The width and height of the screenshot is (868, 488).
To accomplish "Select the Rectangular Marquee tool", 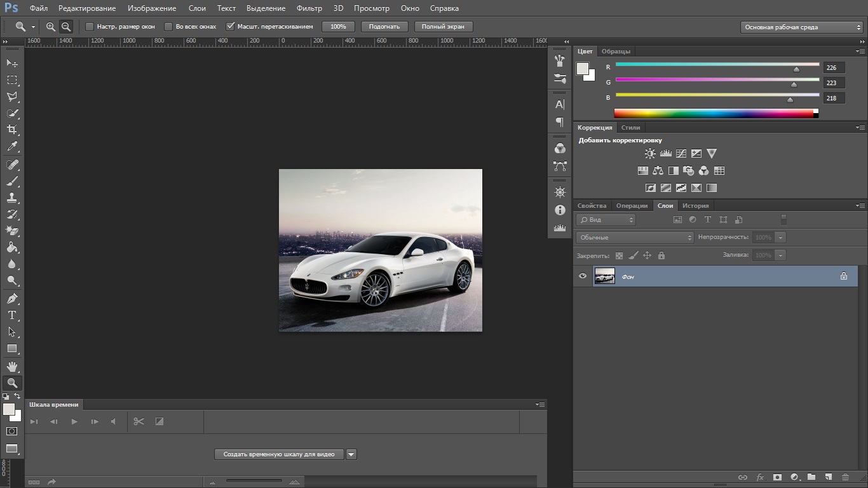I will [12, 80].
